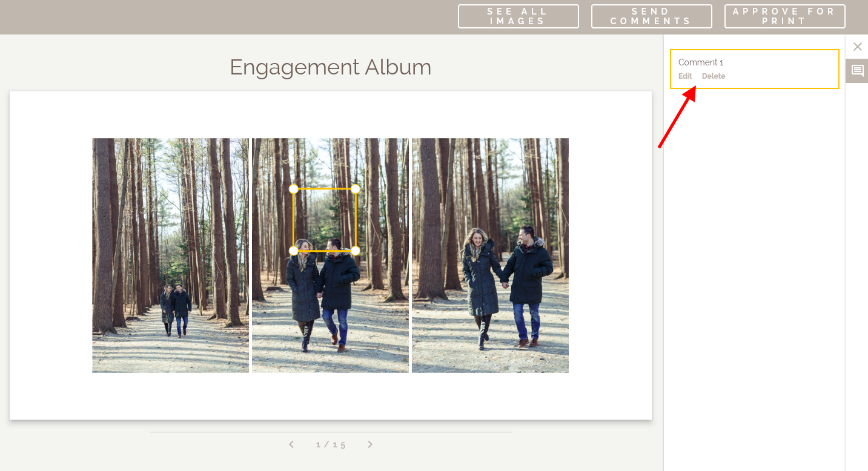Click the Engagement Album title
This screenshot has height=471, width=868.
[x=331, y=67]
